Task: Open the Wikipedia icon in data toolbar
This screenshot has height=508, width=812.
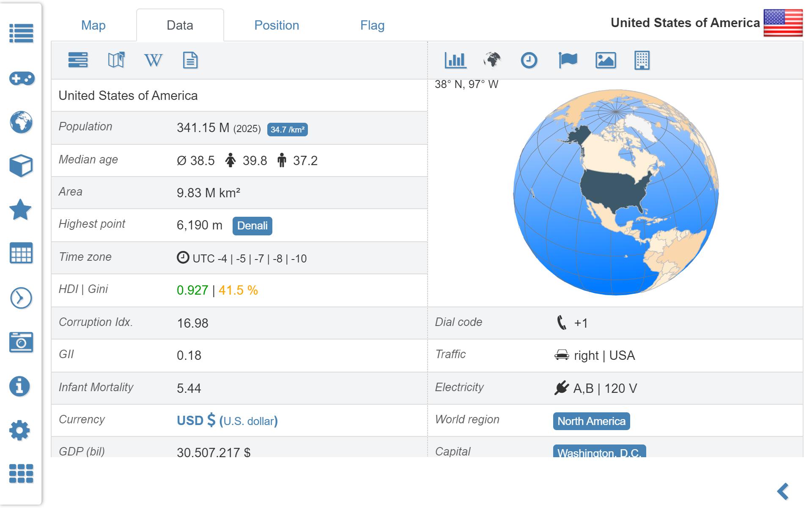Action: (153, 60)
